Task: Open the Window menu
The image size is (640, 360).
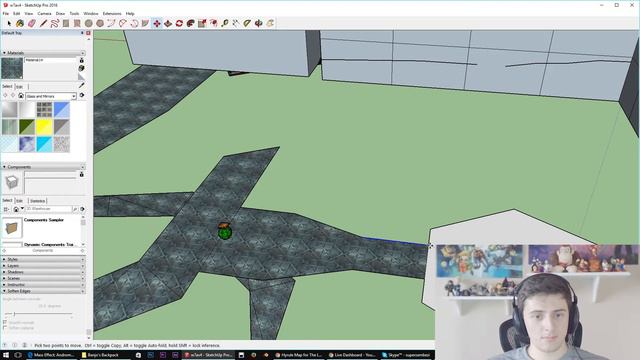Action: pos(91,13)
